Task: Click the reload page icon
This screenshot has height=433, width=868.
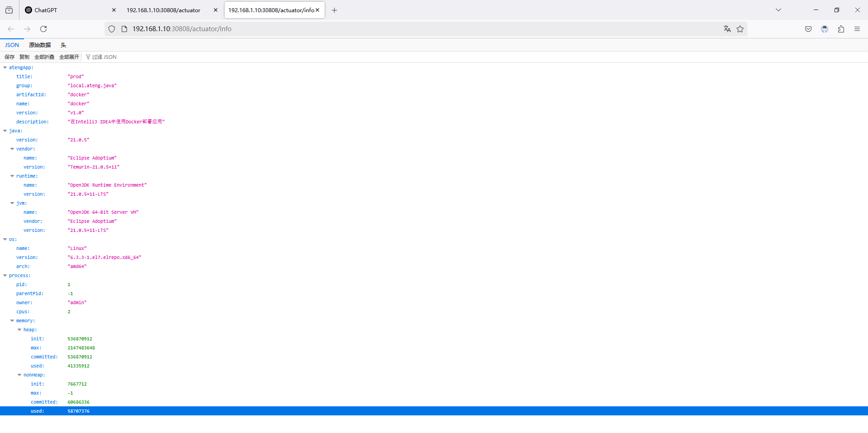Action: [x=43, y=29]
